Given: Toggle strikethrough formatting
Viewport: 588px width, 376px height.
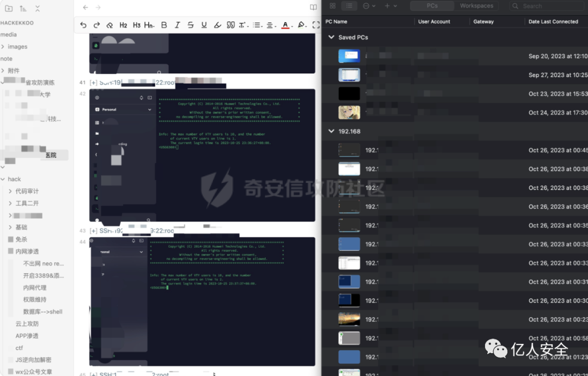Looking at the screenshot, I should coord(191,25).
